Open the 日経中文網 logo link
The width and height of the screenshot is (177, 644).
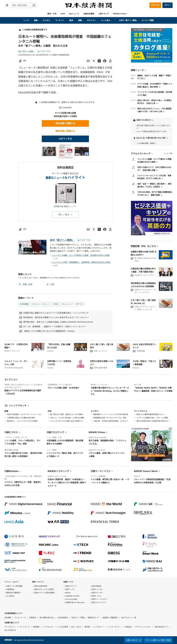pyautogui.click(x=58, y=522)
